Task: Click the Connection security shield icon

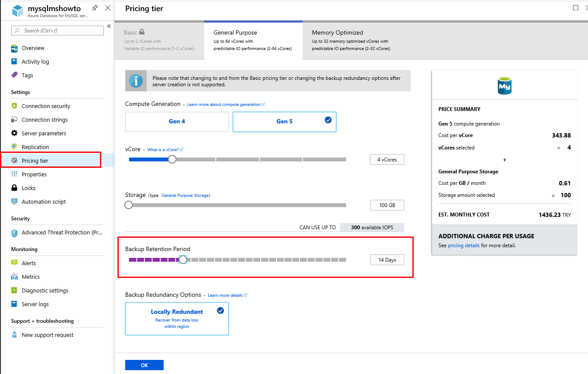Action: click(15, 106)
